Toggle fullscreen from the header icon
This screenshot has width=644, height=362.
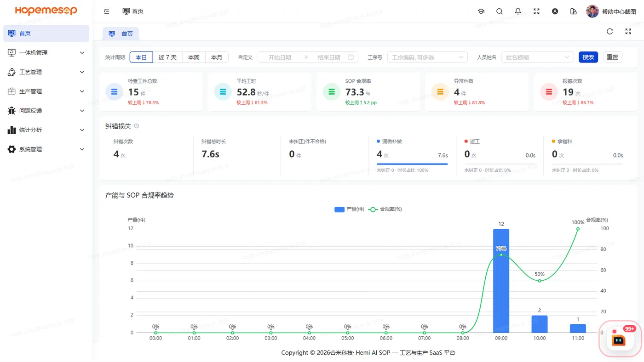point(536,11)
